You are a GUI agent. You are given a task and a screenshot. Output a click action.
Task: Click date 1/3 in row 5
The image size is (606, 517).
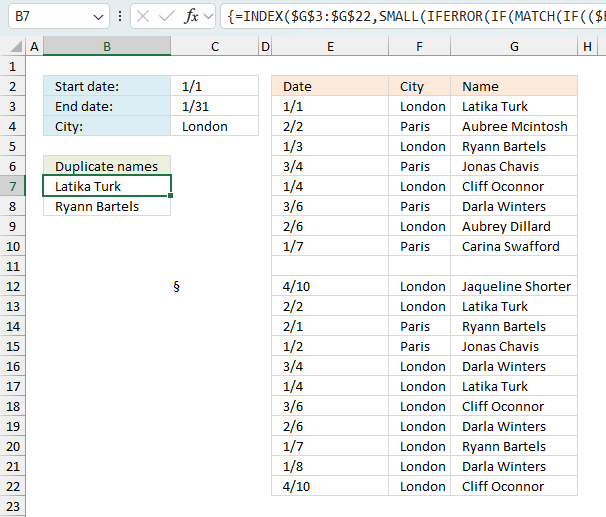coord(330,146)
